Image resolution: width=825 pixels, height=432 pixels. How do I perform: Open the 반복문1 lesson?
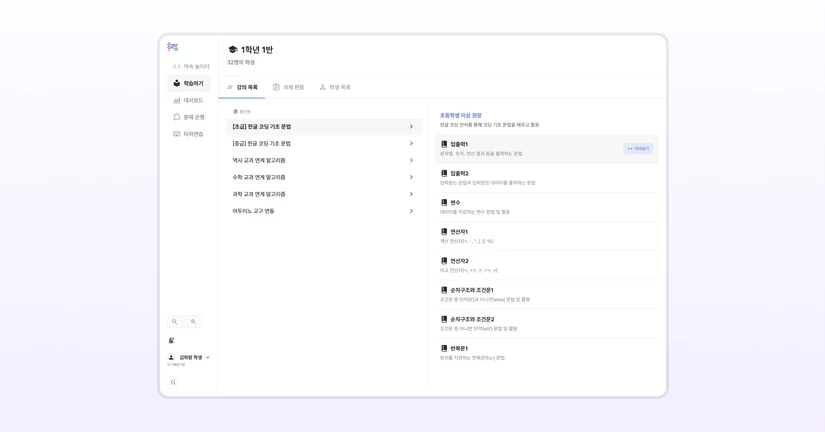tap(547, 353)
